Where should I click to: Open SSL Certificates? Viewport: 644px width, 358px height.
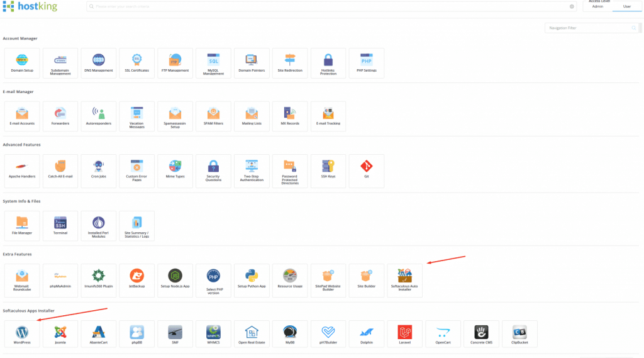click(136, 63)
